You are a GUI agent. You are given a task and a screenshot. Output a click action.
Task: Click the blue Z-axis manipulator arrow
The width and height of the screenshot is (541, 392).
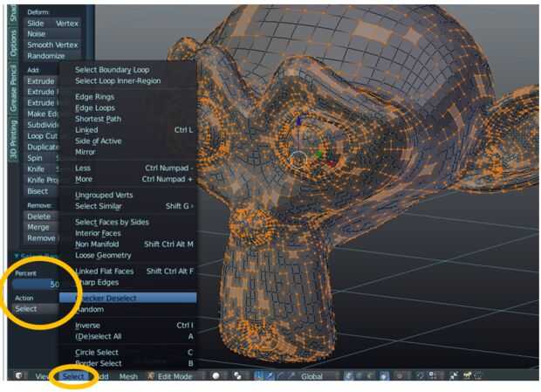pyautogui.click(x=298, y=120)
